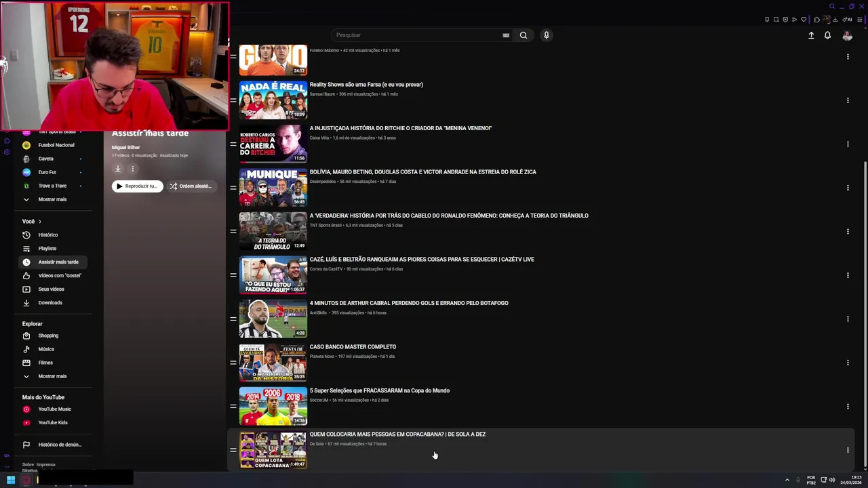Click Sobre footer link

pos(28,465)
